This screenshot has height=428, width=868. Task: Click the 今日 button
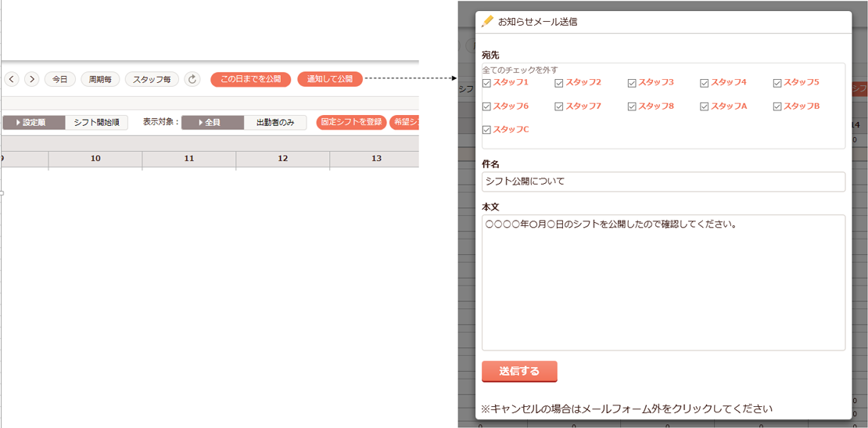(60, 79)
